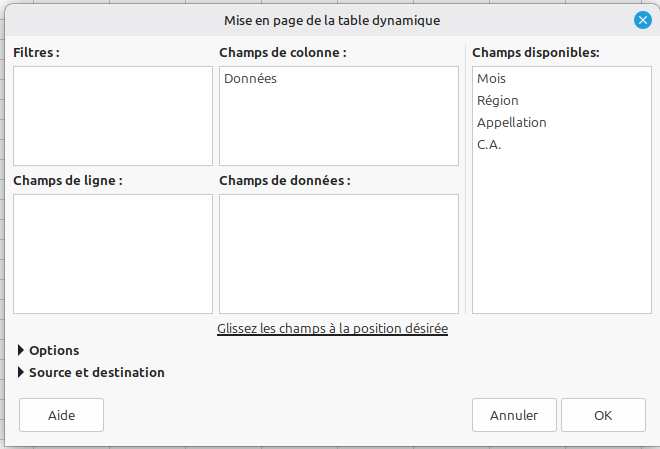This screenshot has width=660, height=449.
Task: Click the Filtres label
Action: pos(36,53)
